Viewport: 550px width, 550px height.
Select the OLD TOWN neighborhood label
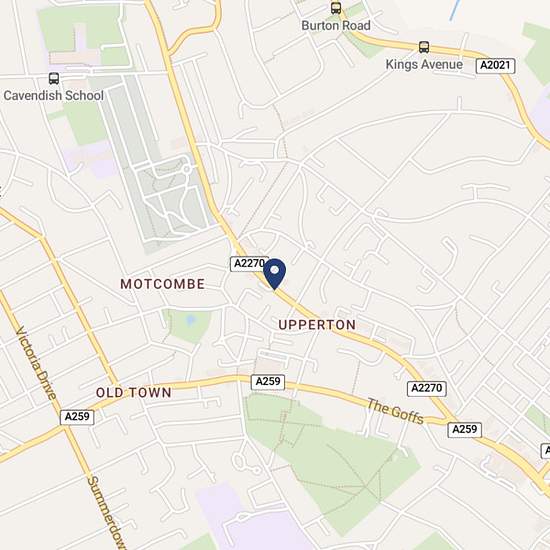(x=134, y=393)
